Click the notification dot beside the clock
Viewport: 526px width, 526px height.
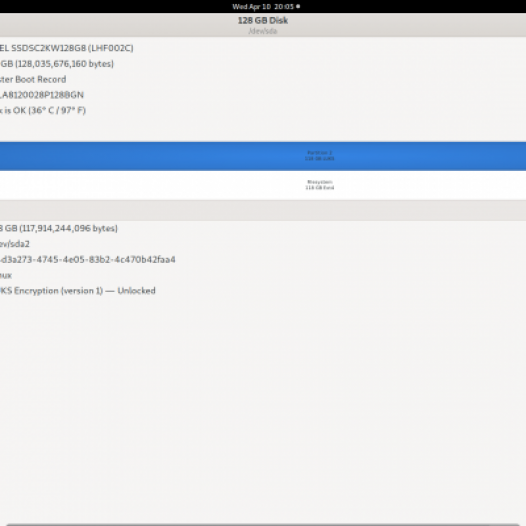298,6
